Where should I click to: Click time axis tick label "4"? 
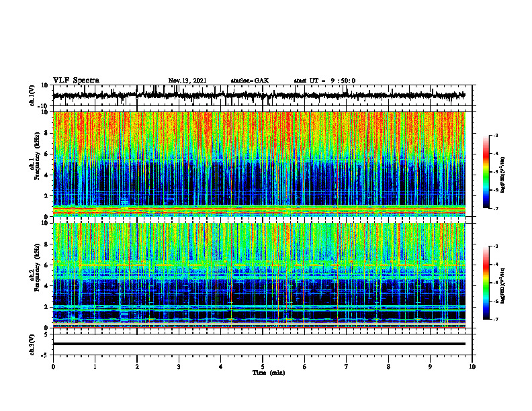(x=221, y=367)
